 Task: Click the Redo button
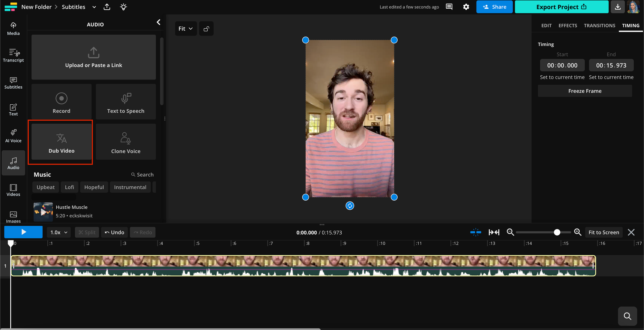click(x=143, y=232)
